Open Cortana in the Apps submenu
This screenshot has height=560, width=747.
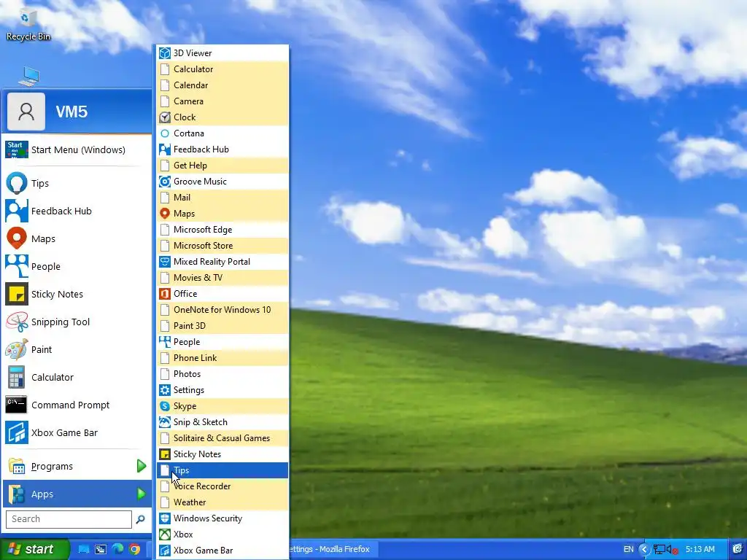[222, 133]
